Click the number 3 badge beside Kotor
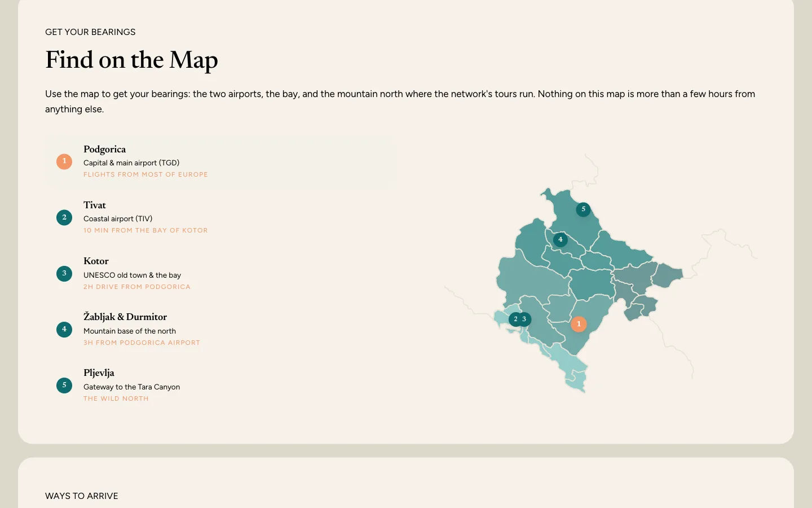The width and height of the screenshot is (812, 508). (64, 274)
